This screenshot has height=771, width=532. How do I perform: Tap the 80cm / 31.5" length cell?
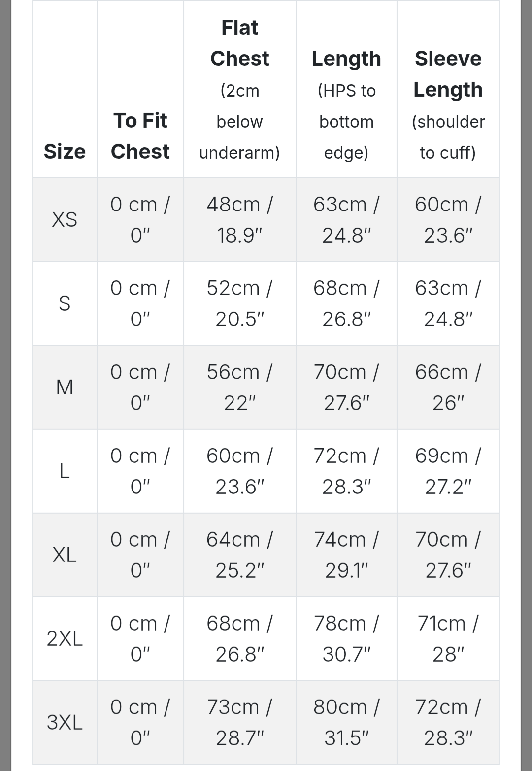tap(346, 723)
